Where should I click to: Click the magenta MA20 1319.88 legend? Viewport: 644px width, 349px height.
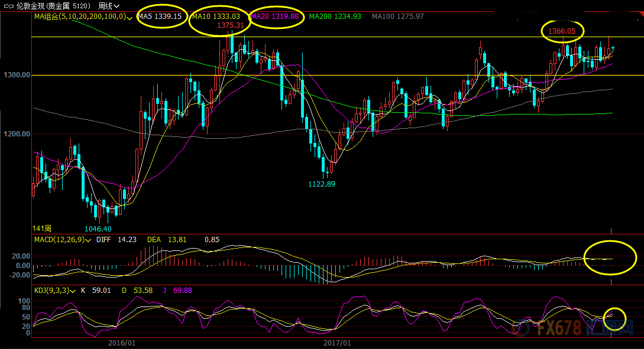(275, 17)
